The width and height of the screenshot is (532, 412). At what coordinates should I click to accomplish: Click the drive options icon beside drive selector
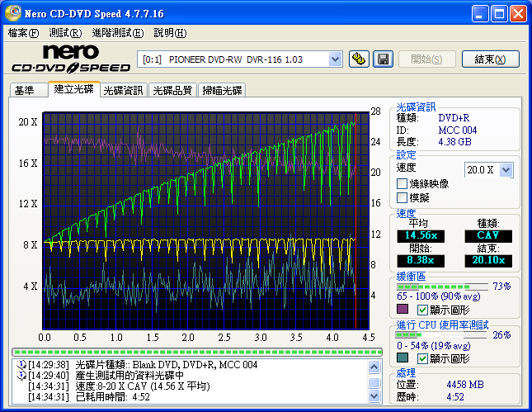click(x=359, y=59)
